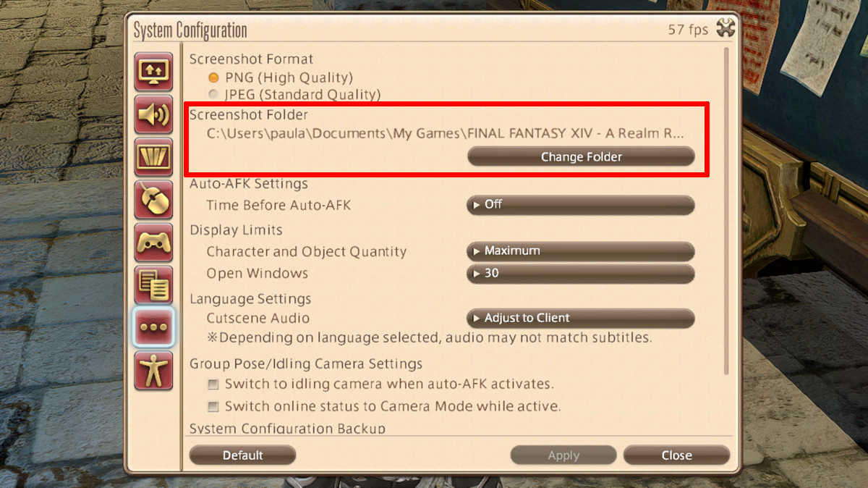Expand Cutscene Audio language dropdown
Viewport: 868px width, 488px height.
[x=581, y=319]
